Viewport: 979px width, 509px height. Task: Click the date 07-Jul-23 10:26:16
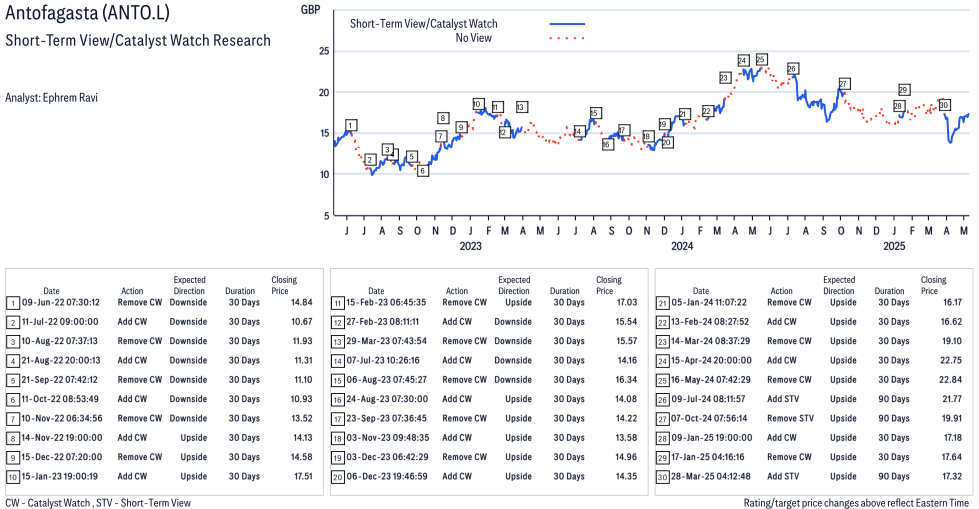pos(383,360)
